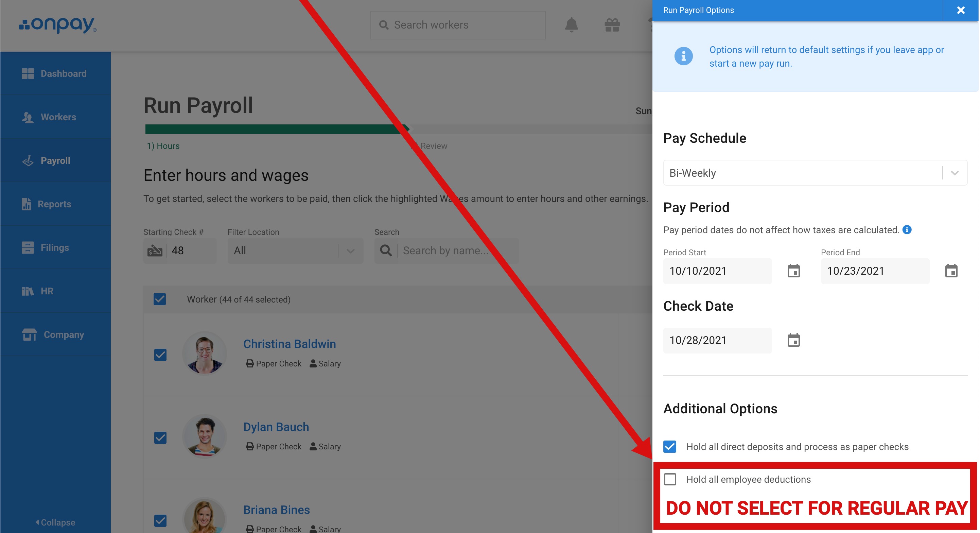Deselect Dylan Bauch's checkbox
The height and width of the screenshot is (533, 980).
pyautogui.click(x=160, y=437)
